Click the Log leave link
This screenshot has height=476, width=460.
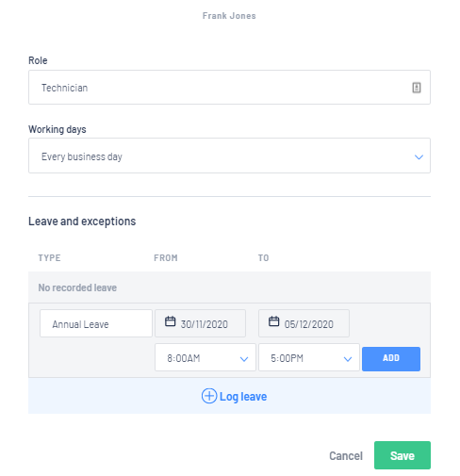coord(243,397)
